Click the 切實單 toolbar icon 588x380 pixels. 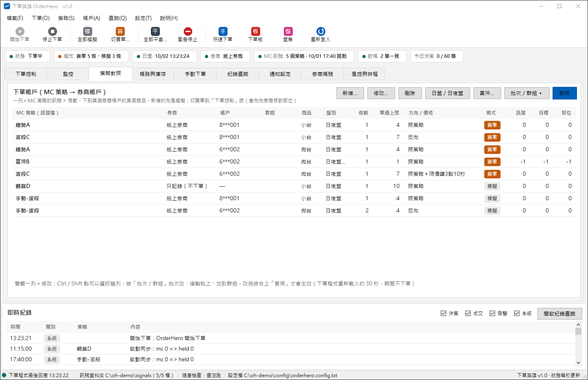(120, 31)
